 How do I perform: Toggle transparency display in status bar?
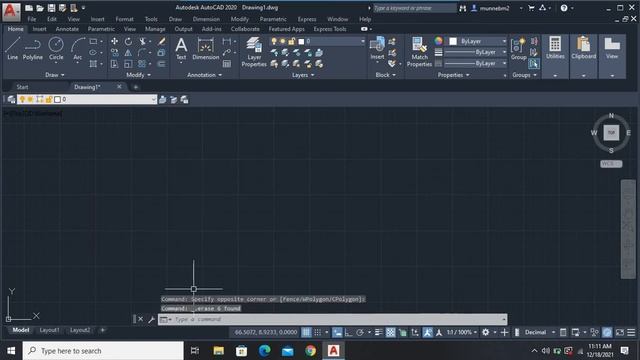point(391,333)
